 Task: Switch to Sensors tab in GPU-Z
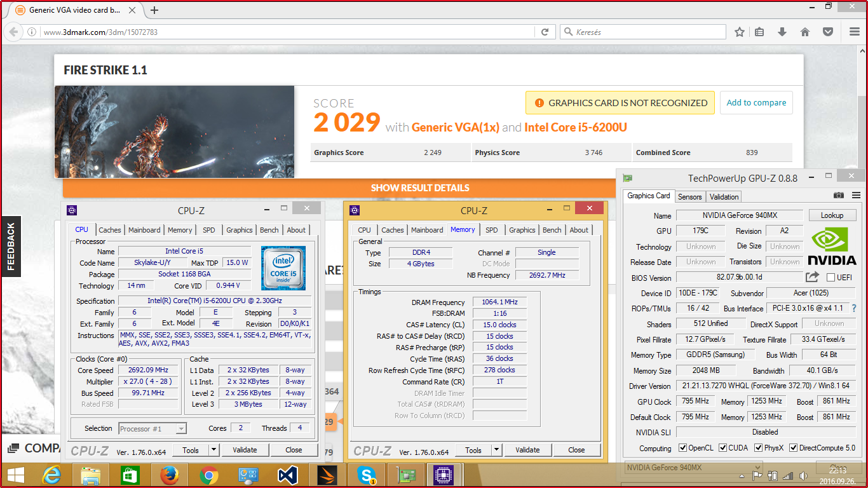pos(690,197)
